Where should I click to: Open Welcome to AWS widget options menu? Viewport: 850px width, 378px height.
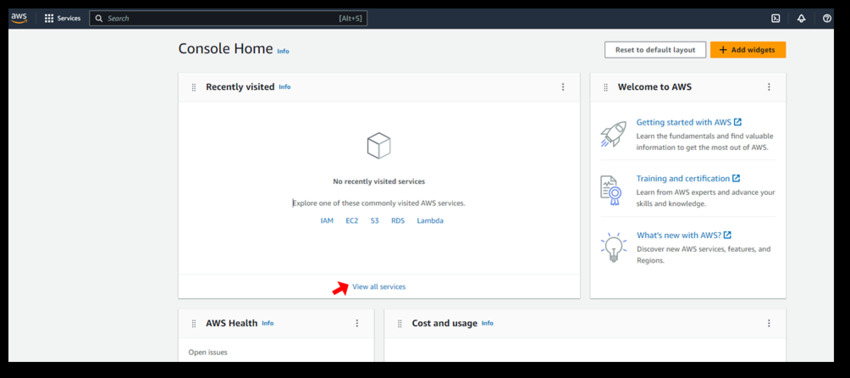[x=769, y=87]
